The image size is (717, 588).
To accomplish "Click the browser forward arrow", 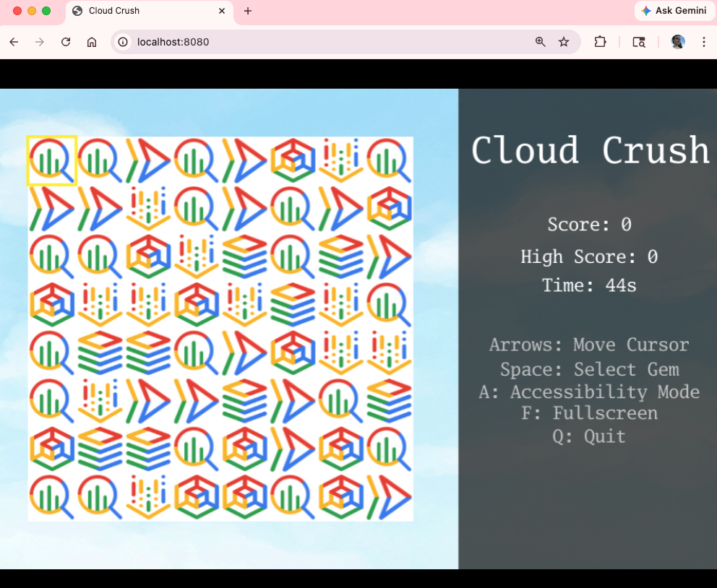I will click(40, 42).
